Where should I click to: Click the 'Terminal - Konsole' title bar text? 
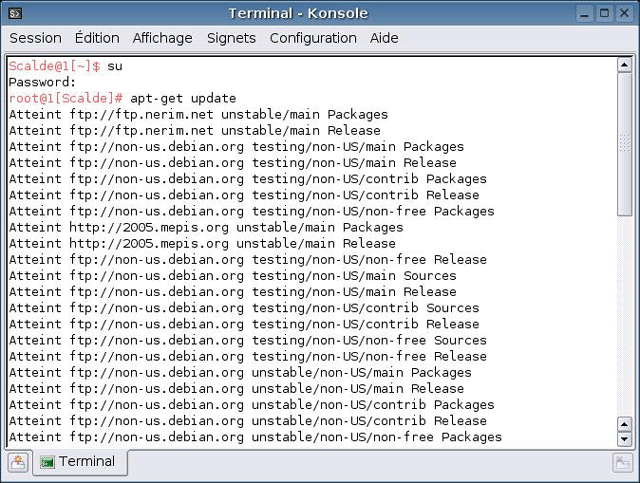[x=298, y=13]
